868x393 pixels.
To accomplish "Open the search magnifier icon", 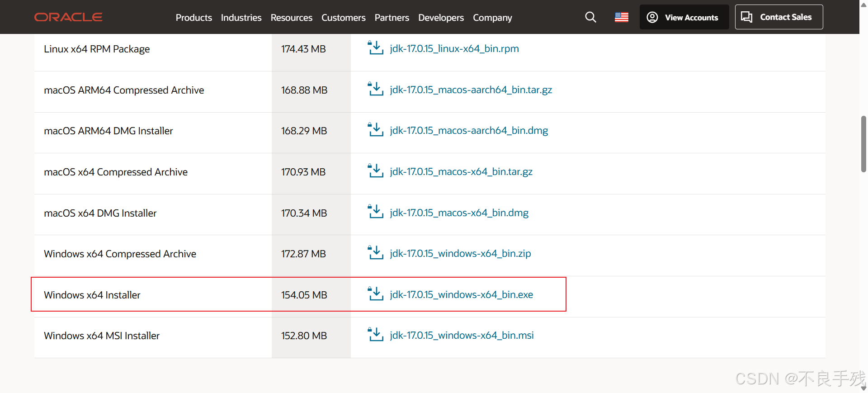I will click(x=590, y=17).
